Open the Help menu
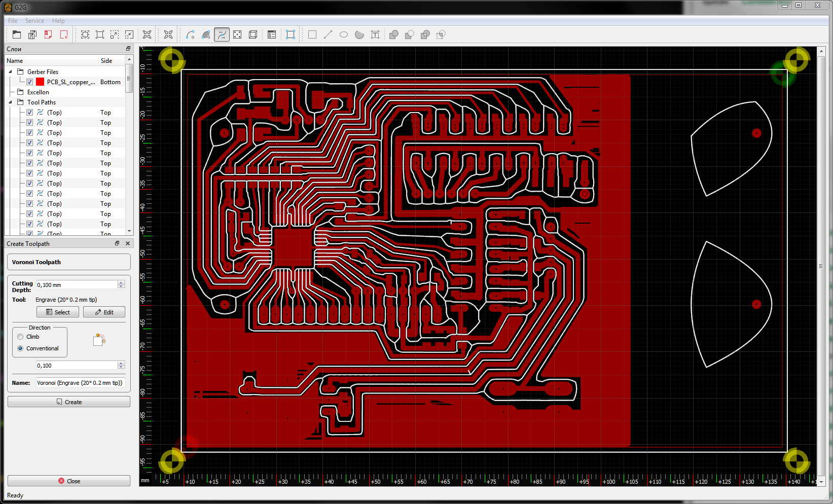833x504 pixels. (58, 21)
